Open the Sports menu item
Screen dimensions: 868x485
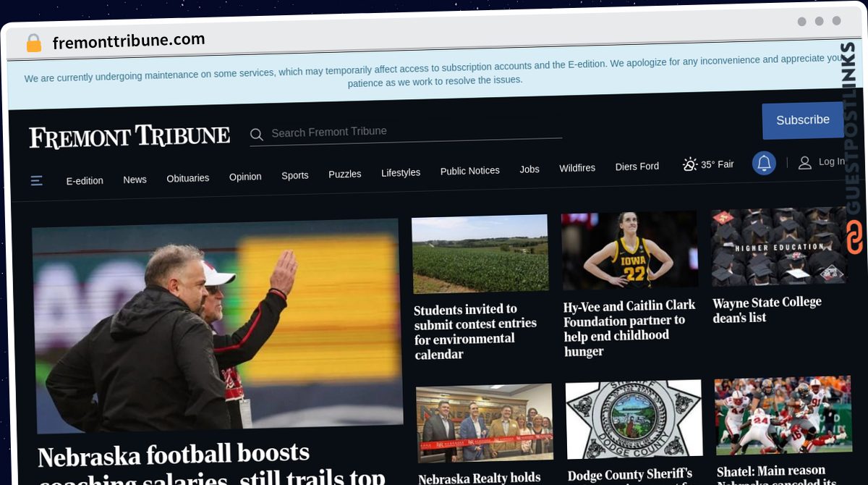tap(295, 175)
